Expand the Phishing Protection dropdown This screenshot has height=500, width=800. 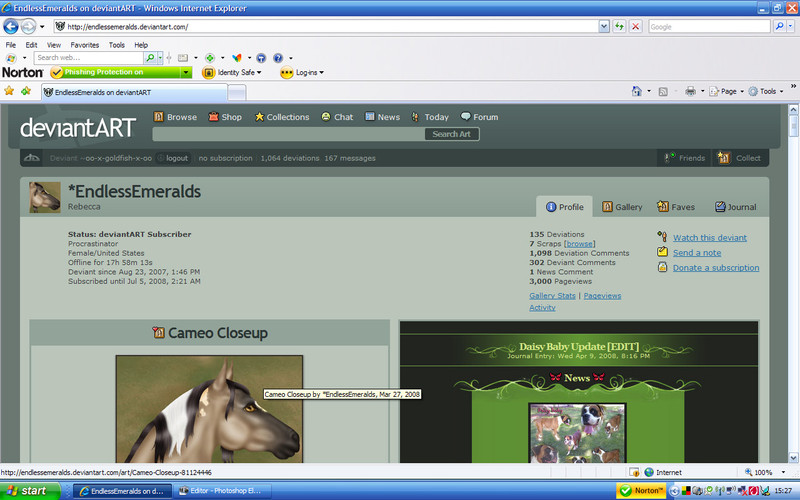(x=186, y=72)
